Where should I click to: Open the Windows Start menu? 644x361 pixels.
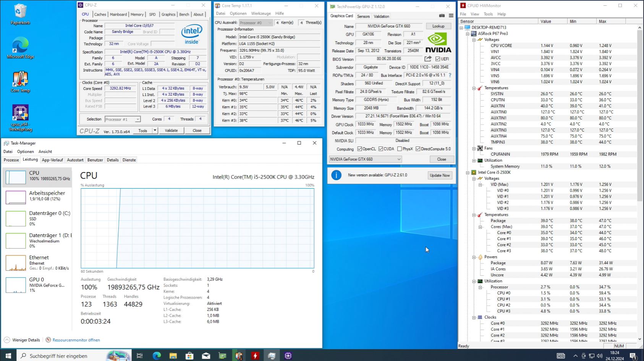pos(8,356)
